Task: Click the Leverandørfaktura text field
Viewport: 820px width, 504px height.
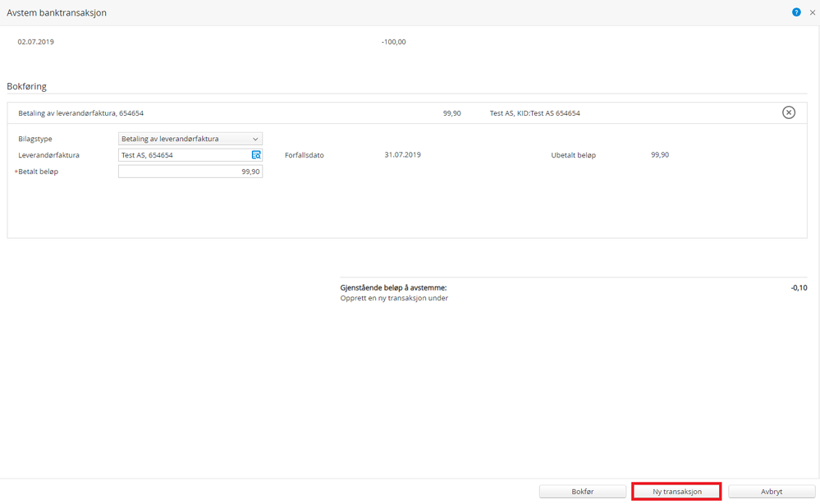Action: point(184,155)
